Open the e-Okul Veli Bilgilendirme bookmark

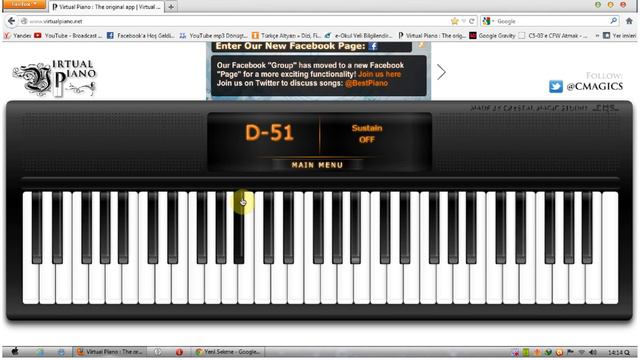(358, 36)
